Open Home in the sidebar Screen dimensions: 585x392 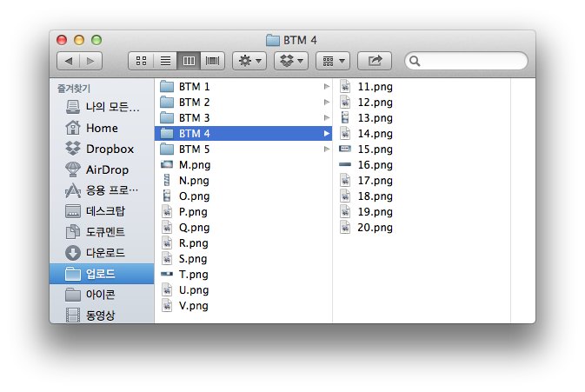102,128
